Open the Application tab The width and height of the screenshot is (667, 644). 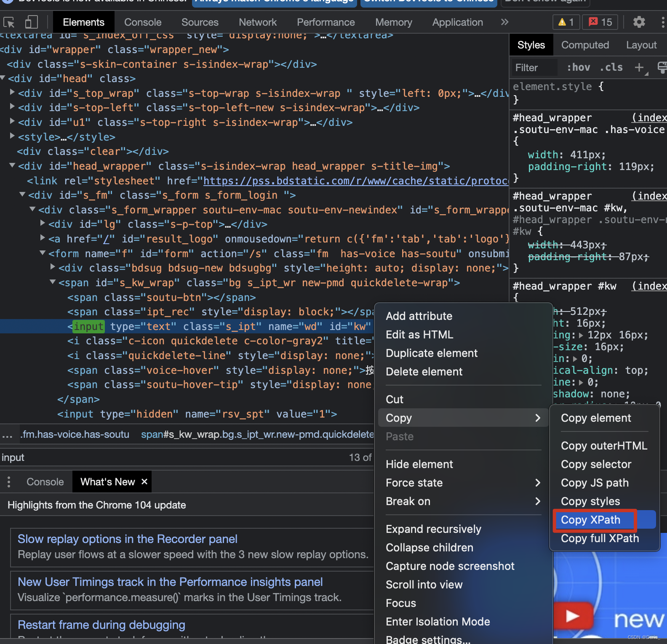coord(458,22)
